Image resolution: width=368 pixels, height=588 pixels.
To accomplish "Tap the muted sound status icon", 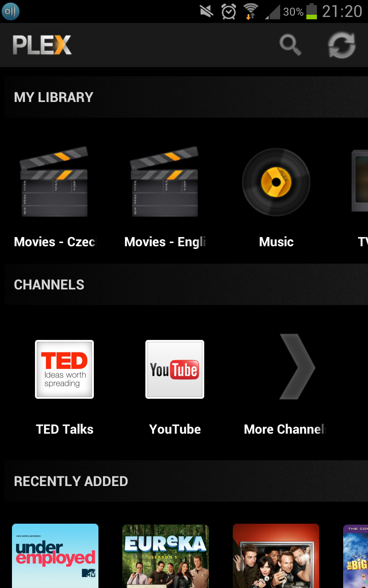I will click(x=207, y=11).
